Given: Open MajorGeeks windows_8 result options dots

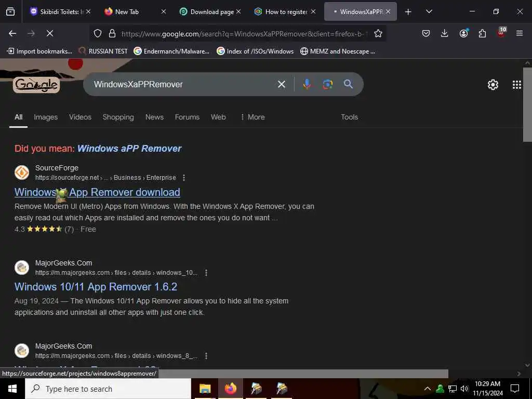Looking at the screenshot, I should click(x=206, y=355).
